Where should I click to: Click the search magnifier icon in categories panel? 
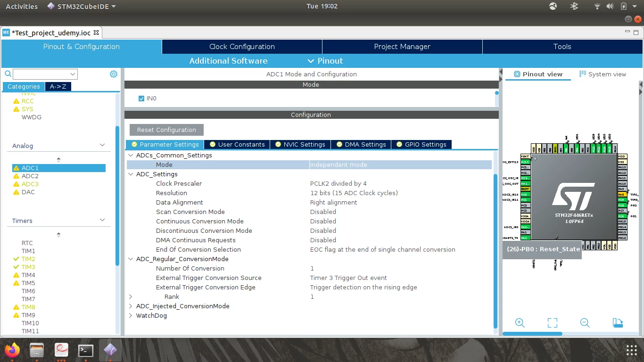(x=8, y=74)
